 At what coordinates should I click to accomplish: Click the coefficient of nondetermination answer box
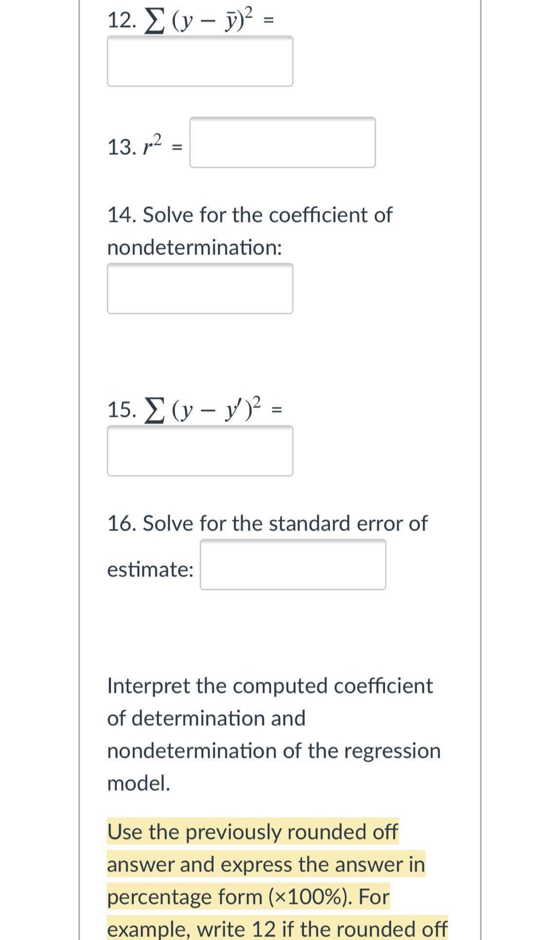point(199,289)
